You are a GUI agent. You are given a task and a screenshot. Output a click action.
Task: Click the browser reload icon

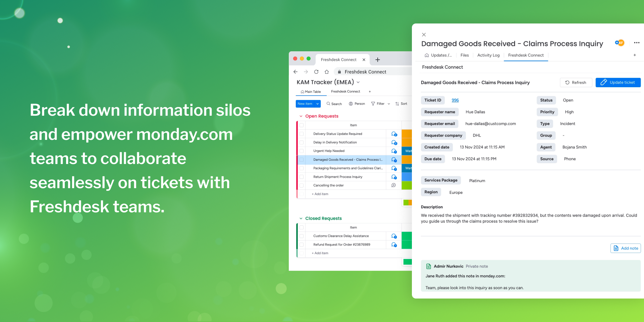click(x=316, y=72)
